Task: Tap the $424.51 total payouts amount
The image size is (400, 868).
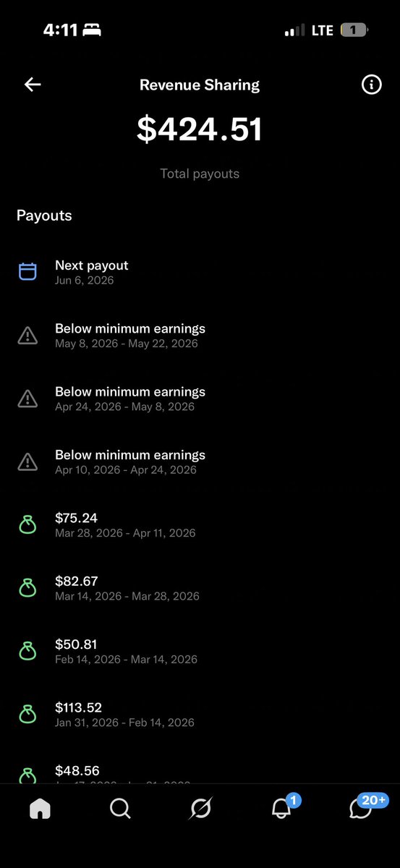Action: (200, 129)
